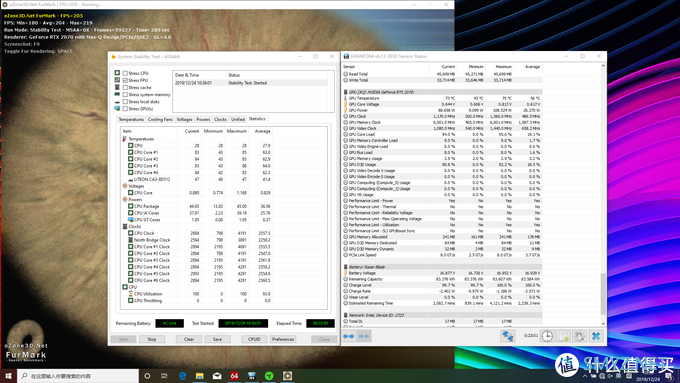The height and width of the screenshot is (383, 680).
Task: Click the HWiNFO logging file-plus icon
Action: pyautogui.click(x=563, y=336)
